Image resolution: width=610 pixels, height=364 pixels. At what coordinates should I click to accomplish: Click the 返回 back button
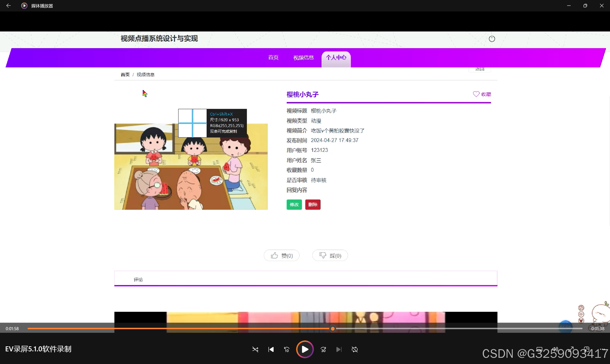480,69
